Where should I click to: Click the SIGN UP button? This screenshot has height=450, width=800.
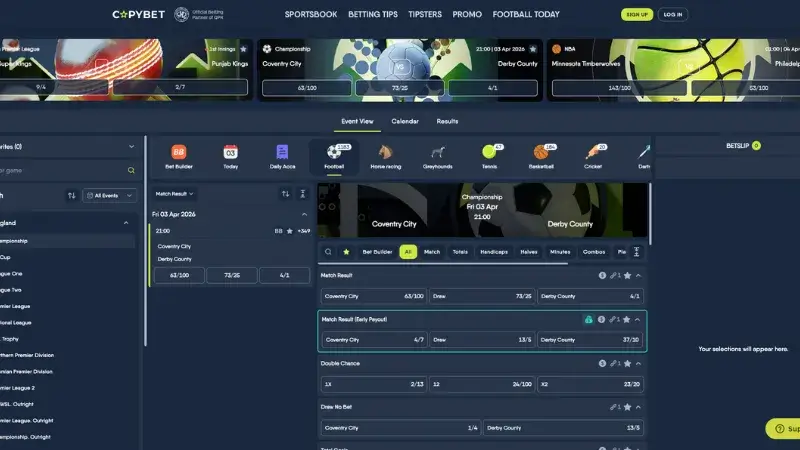(637, 15)
